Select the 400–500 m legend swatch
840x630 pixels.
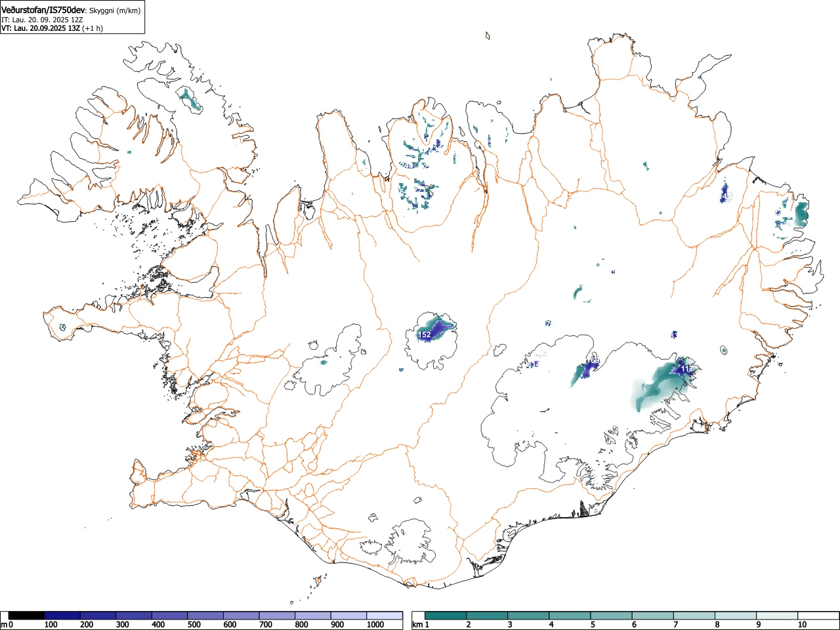tap(170, 616)
